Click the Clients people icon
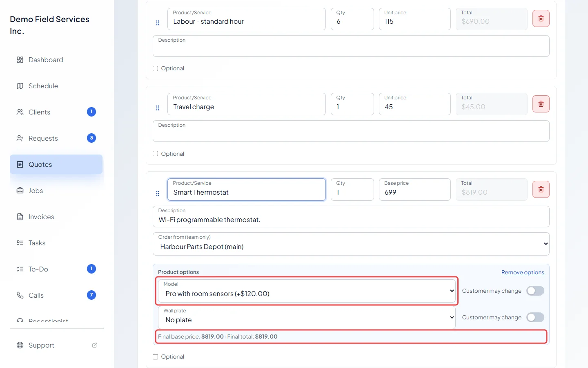The height and width of the screenshot is (368, 588). pos(20,112)
